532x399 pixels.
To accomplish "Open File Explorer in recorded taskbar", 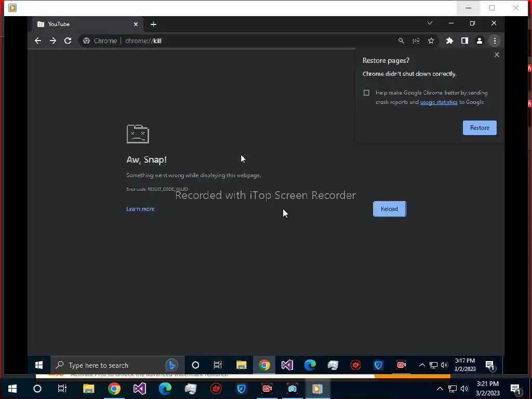I will (241, 365).
